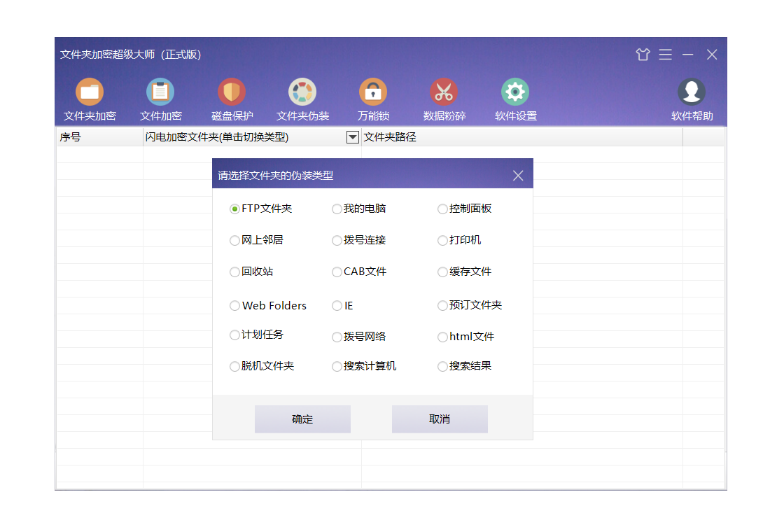Open the 软件设置 settings gear
This screenshot has height=532, width=784.
[x=515, y=99]
